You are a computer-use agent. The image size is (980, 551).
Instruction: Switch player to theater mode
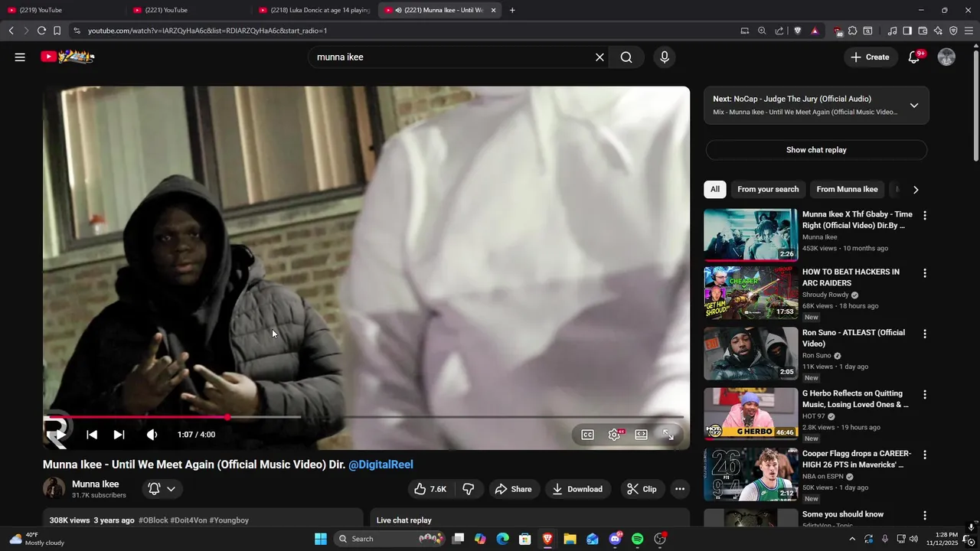(642, 434)
